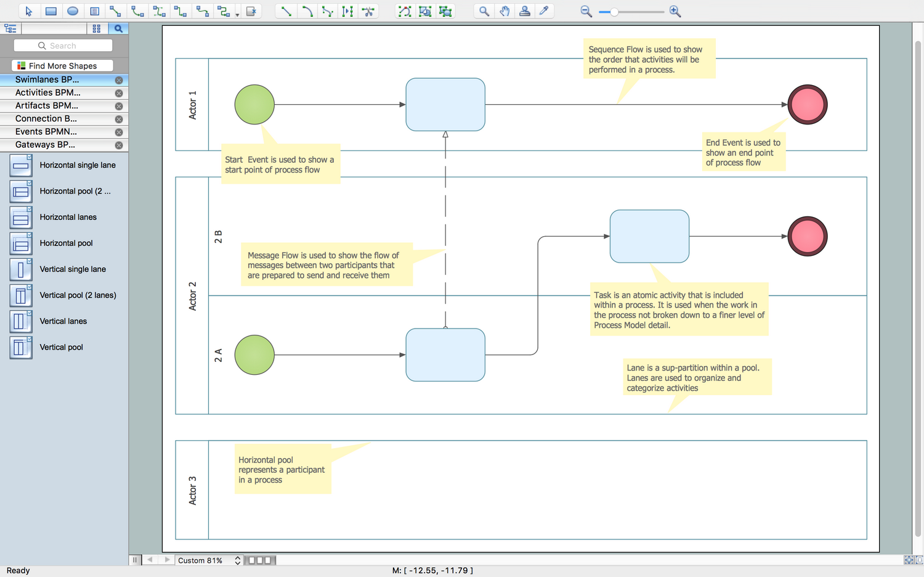
Task: Switch library panel to grid view
Action: click(97, 28)
